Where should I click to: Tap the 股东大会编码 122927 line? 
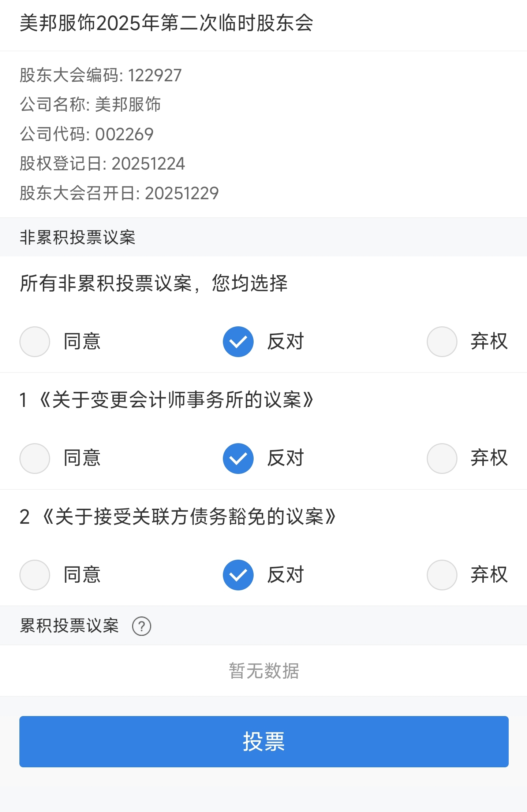101,75
